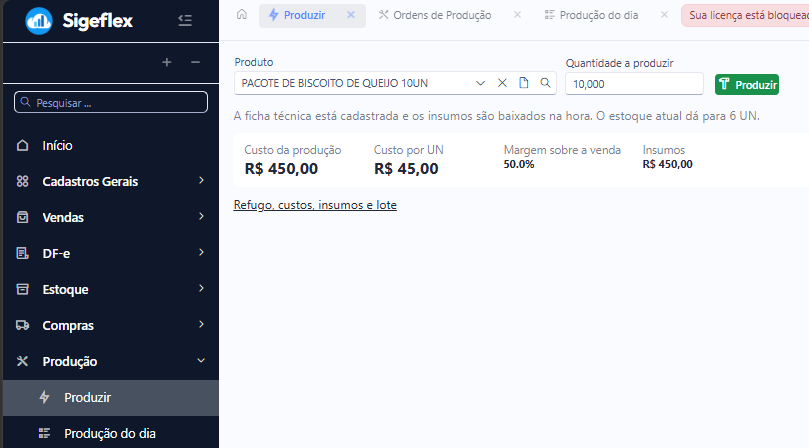Open Início in the sidebar
This screenshot has width=809, height=448.
click(111, 146)
